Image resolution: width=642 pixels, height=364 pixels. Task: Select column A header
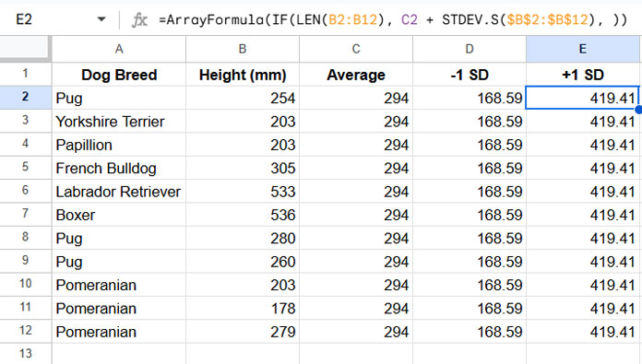coord(119,49)
